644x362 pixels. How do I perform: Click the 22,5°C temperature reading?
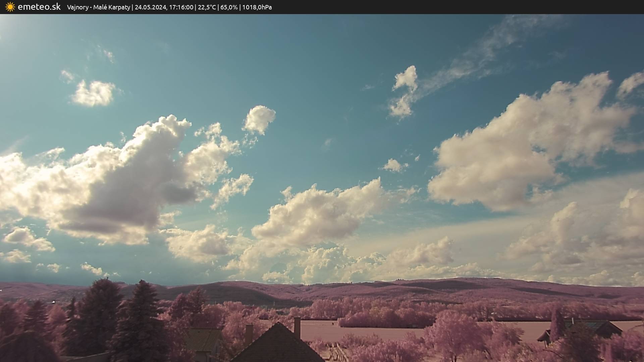click(x=207, y=7)
